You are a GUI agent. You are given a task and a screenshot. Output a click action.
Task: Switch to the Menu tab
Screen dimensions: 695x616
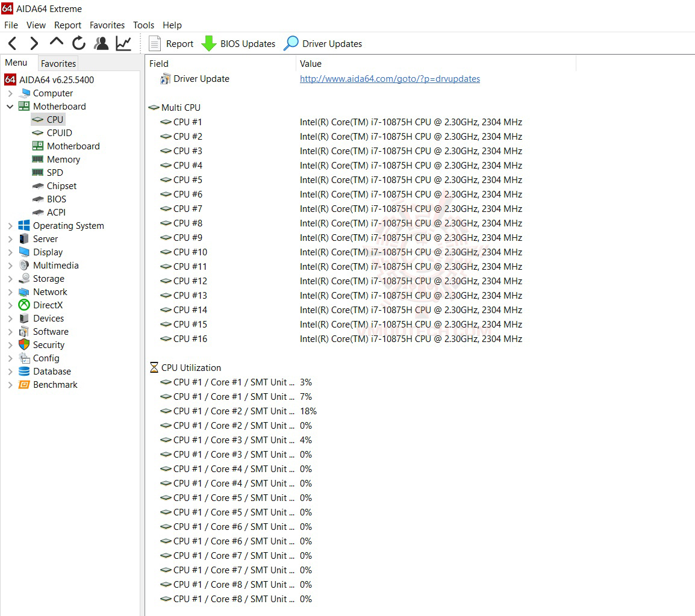click(x=16, y=63)
